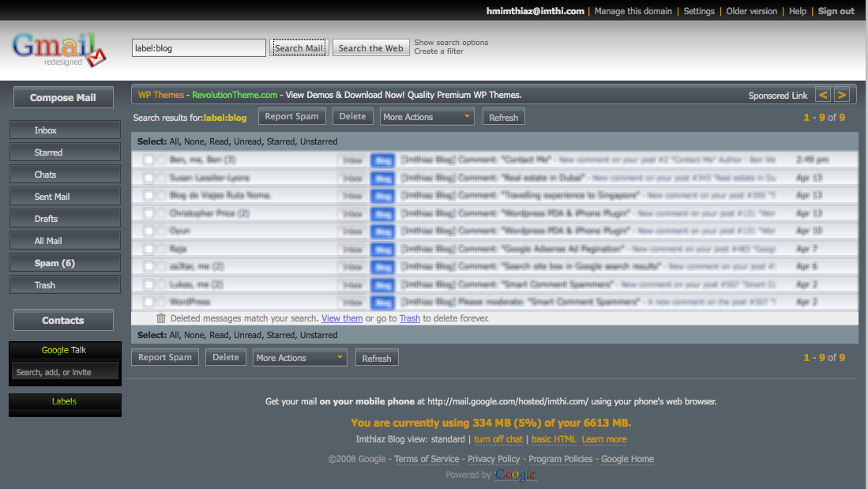
Task: Click View them link for deleted messages
Action: tap(342, 318)
